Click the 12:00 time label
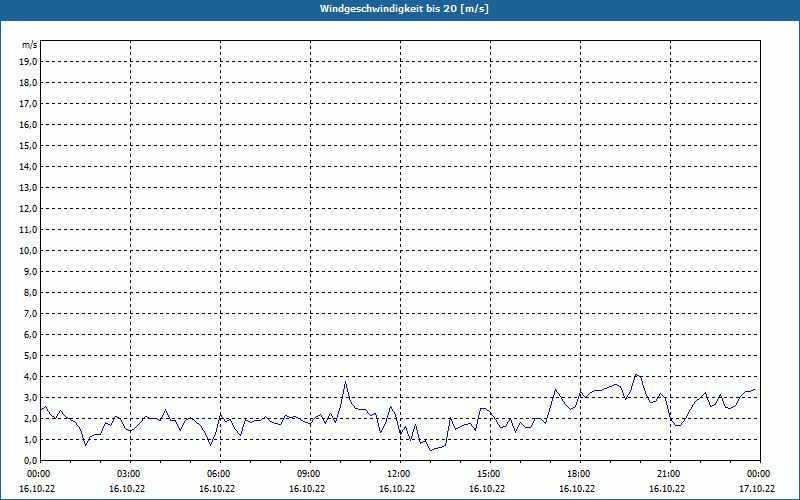Screen dimensions: 800x500 400,474
